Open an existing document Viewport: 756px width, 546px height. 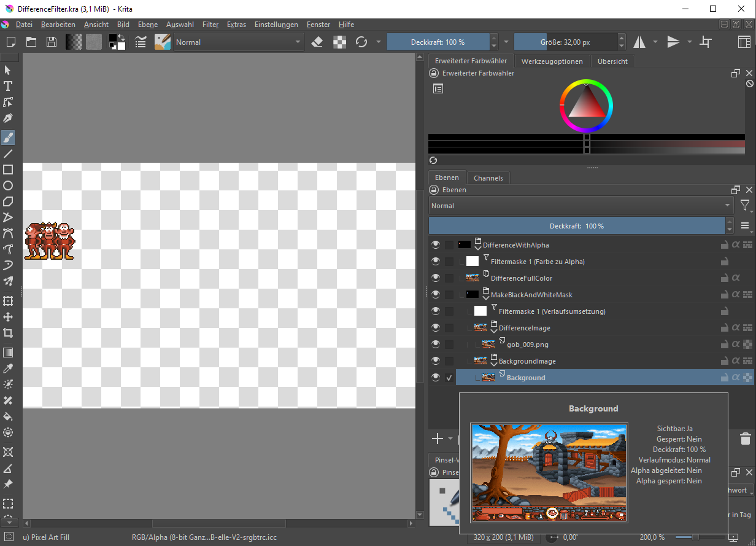click(31, 42)
